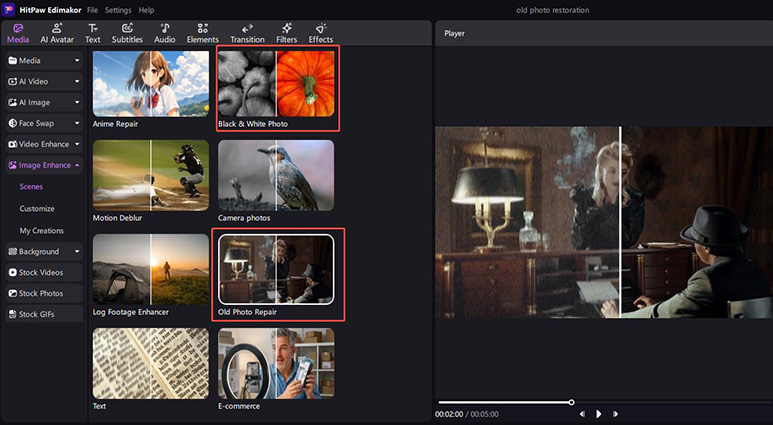Choose the Black & White Photo thumbnail
Image resolution: width=773 pixels, height=425 pixels.
point(276,84)
